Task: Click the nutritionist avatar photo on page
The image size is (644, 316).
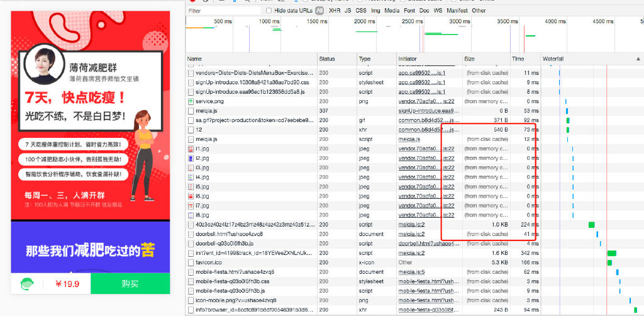Action: [x=45, y=64]
